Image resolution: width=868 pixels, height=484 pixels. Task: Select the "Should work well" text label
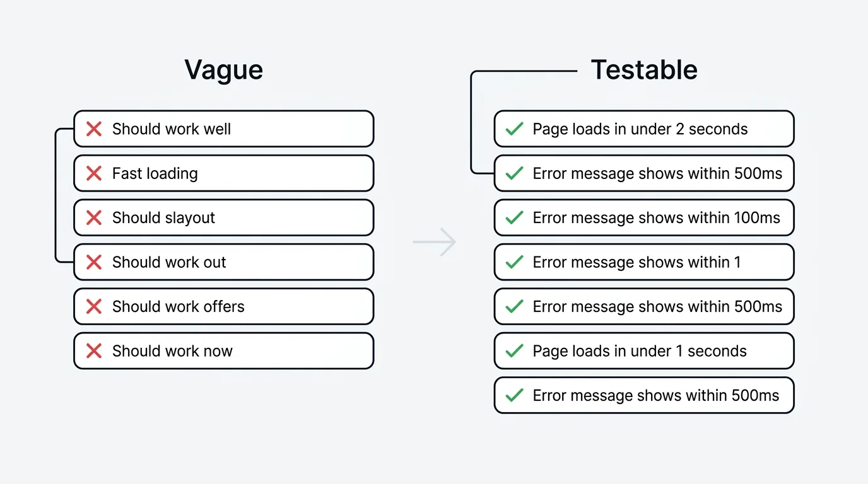pos(172,129)
